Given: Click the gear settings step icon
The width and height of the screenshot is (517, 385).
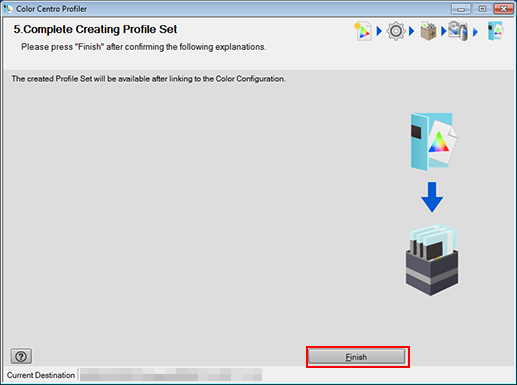Looking at the screenshot, I should pyautogui.click(x=396, y=31).
